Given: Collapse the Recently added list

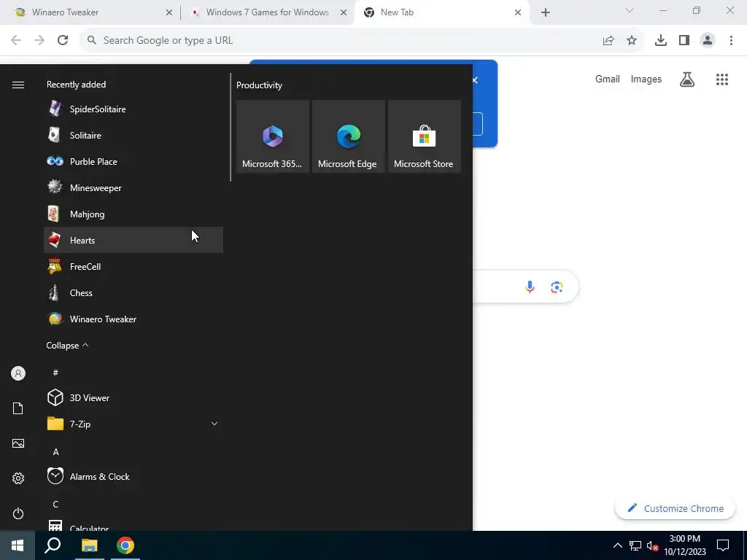Looking at the screenshot, I should tap(67, 345).
